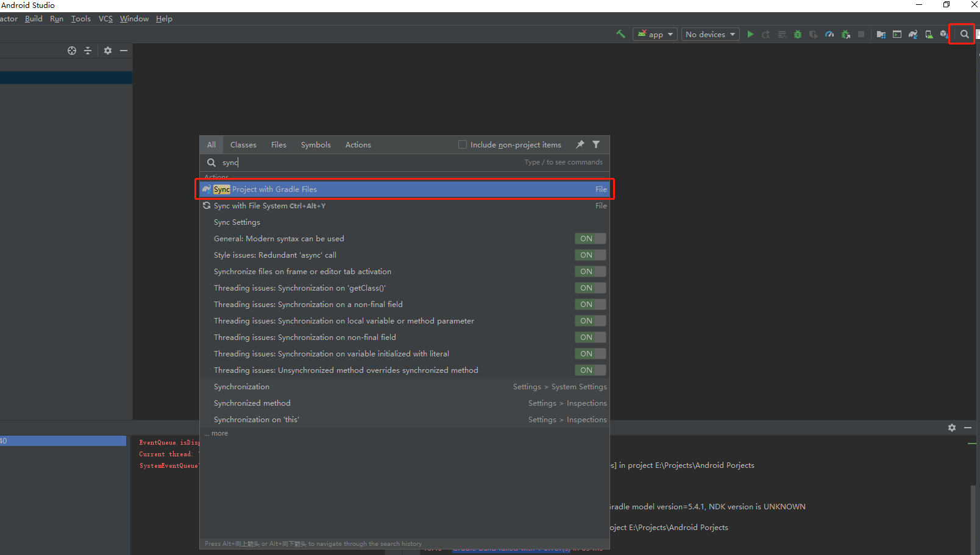The image size is (980, 555).
Task: Switch to the Files tab
Action: pos(279,145)
